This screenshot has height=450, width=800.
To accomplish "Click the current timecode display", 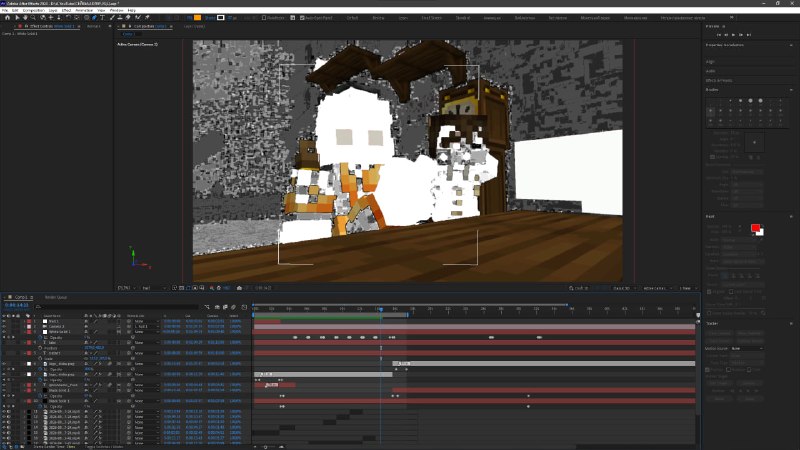I will (x=16, y=305).
